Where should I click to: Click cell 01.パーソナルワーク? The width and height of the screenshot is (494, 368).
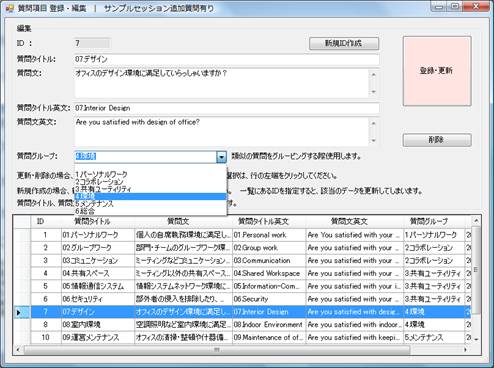[x=98, y=235]
